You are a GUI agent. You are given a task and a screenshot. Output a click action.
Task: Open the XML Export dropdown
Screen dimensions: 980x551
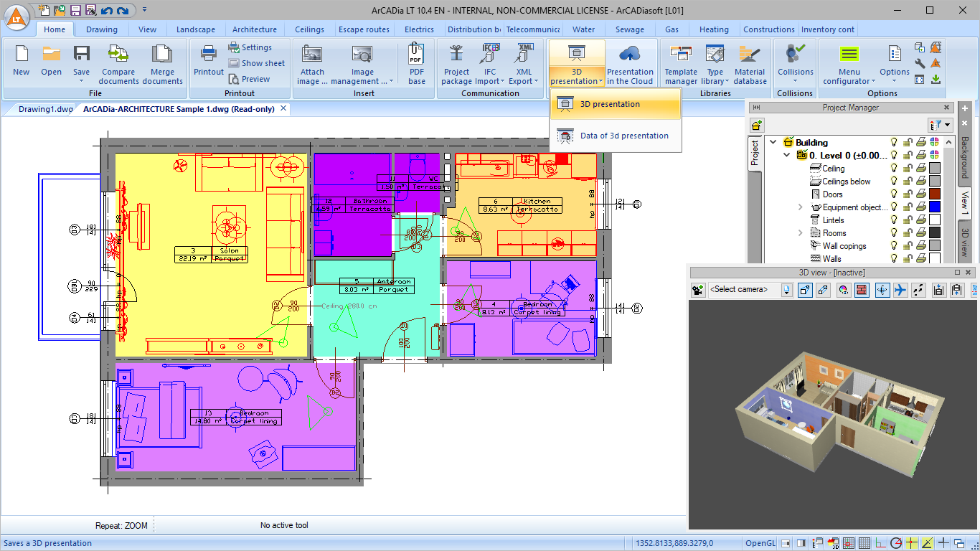(x=536, y=81)
